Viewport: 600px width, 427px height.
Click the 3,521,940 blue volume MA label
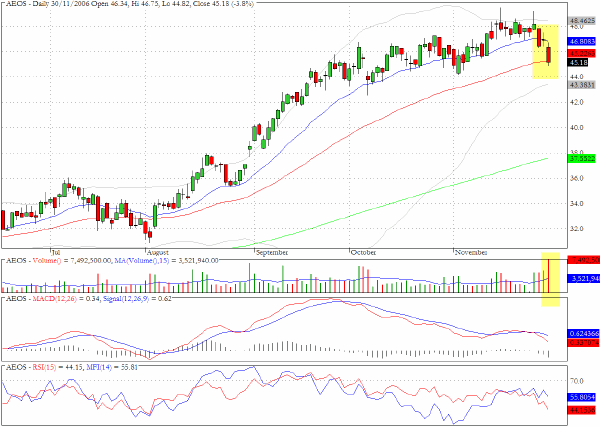click(584, 279)
